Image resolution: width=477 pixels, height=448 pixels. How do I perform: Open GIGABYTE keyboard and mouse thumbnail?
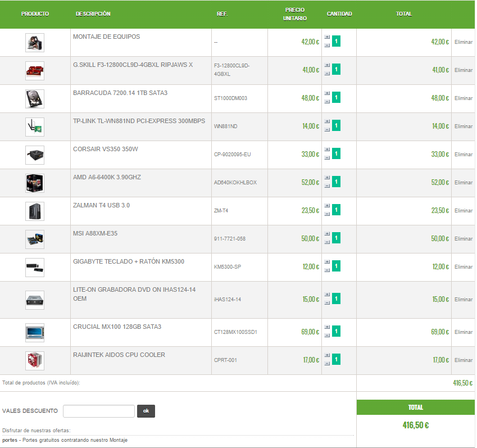click(x=35, y=268)
